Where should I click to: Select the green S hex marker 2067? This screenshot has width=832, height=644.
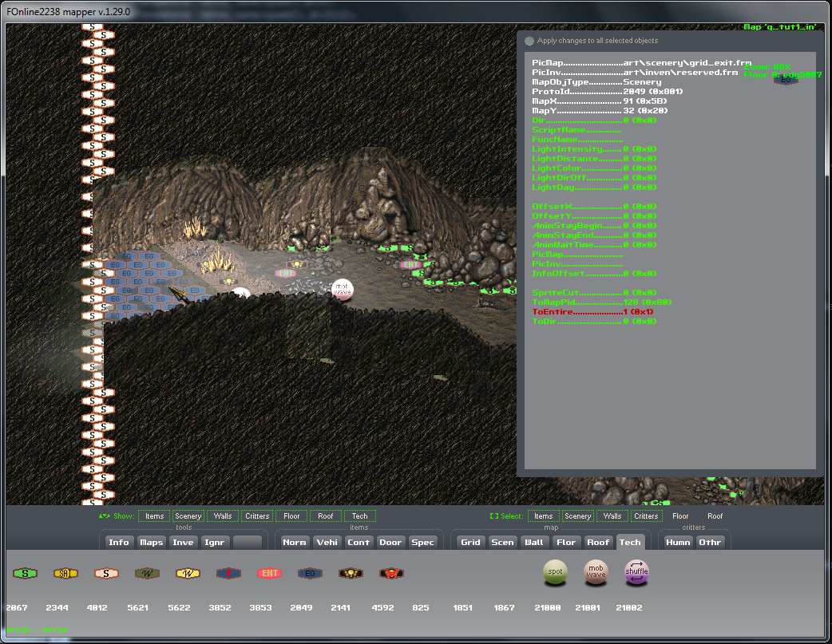pyautogui.click(x=26, y=573)
